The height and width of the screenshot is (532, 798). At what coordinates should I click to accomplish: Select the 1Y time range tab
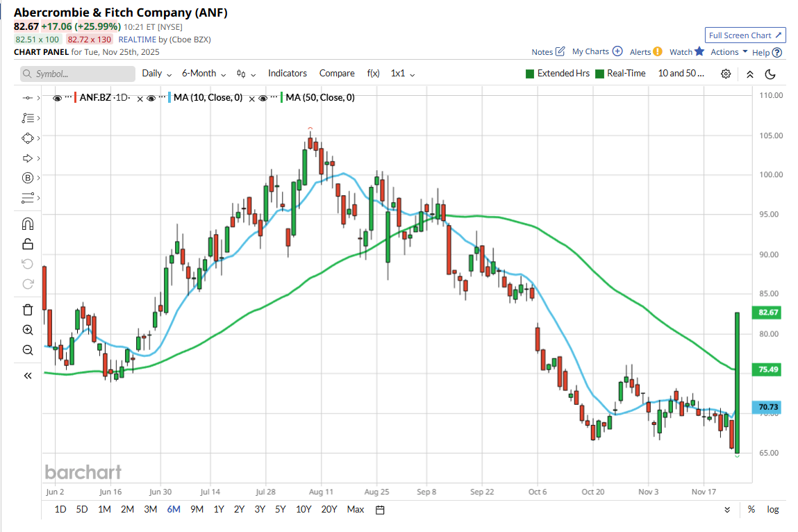tap(219, 509)
